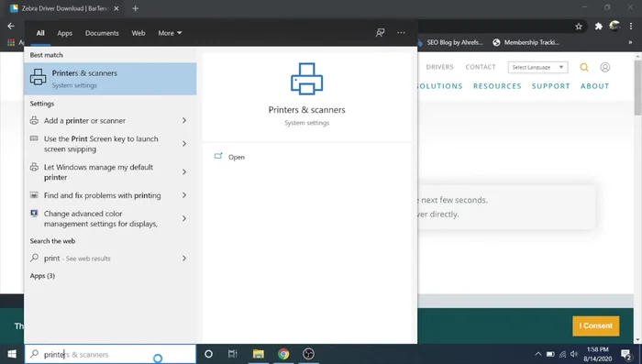Open the RESOURCES site menu

click(497, 86)
